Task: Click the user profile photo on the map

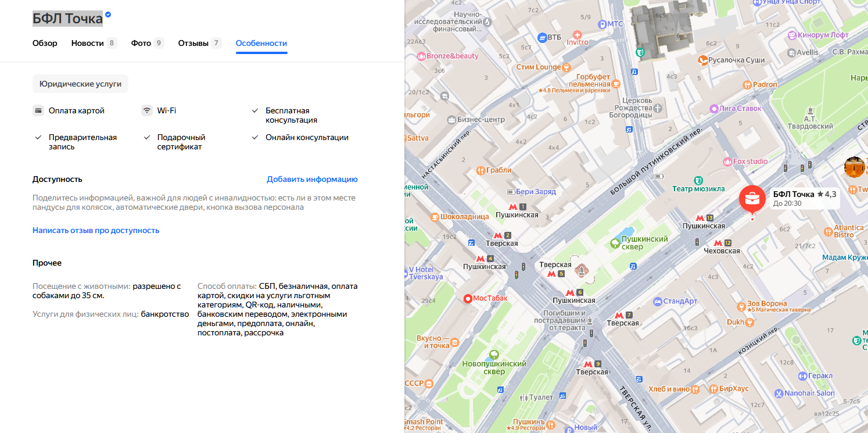Action: [x=855, y=167]
